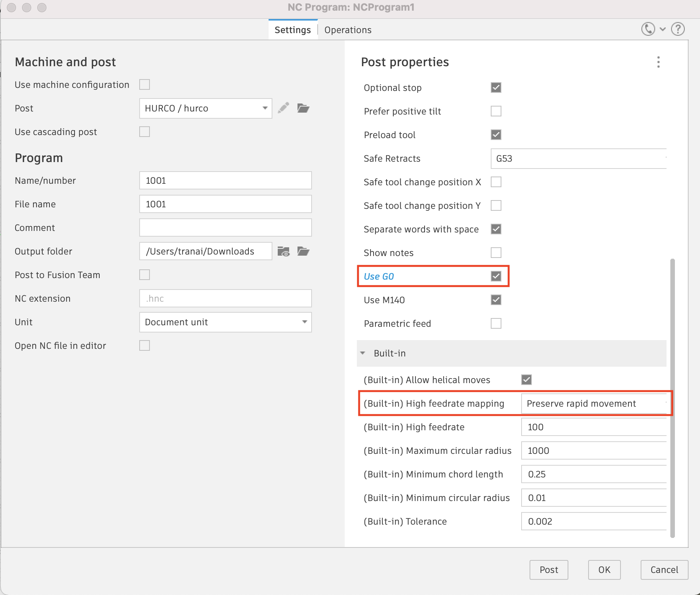Enable Use machine configuration checkbox
Image resolution: width=700 pixels, height=595 pixels.
tap(145, 84)
